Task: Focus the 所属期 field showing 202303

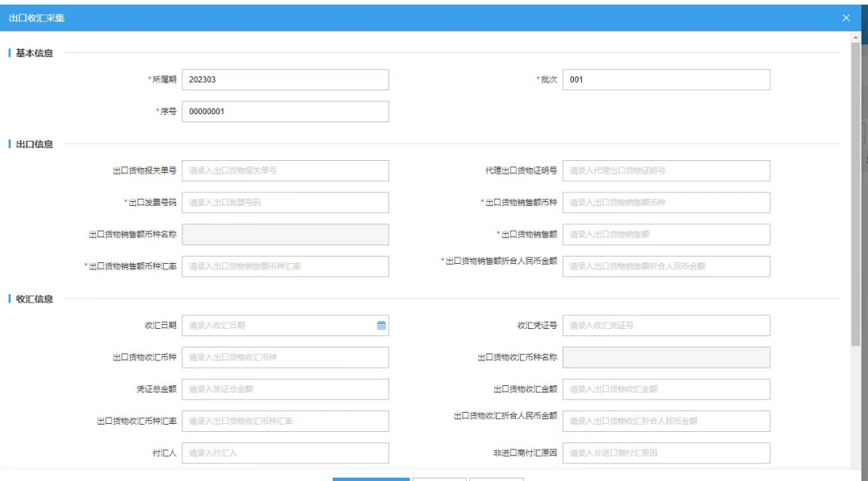Action: [285, 80]
